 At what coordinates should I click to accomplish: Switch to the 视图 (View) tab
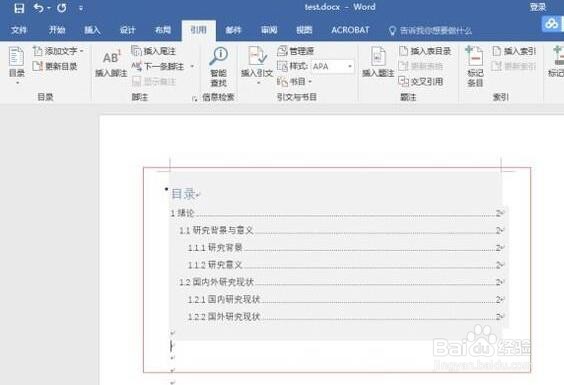point(304,30)
